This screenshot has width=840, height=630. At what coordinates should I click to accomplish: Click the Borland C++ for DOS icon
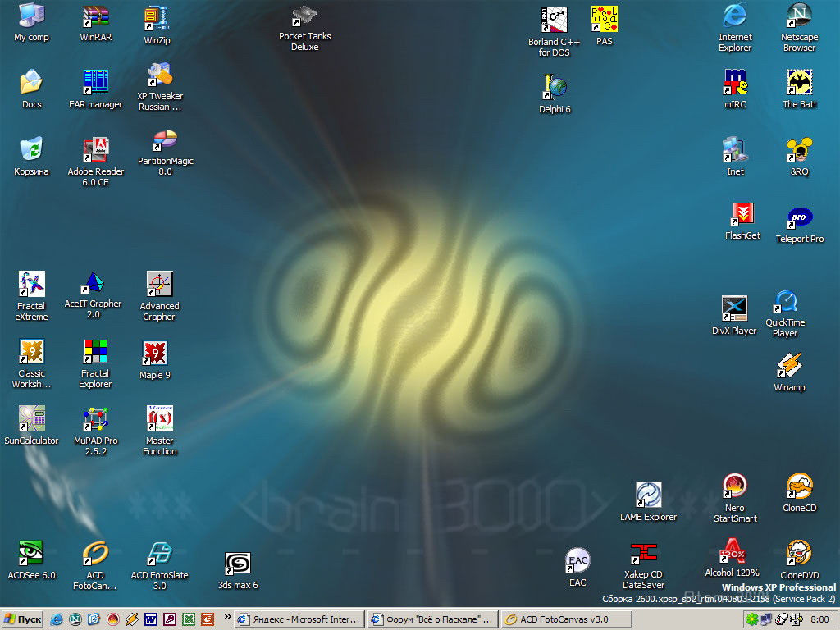click(555, 20)
